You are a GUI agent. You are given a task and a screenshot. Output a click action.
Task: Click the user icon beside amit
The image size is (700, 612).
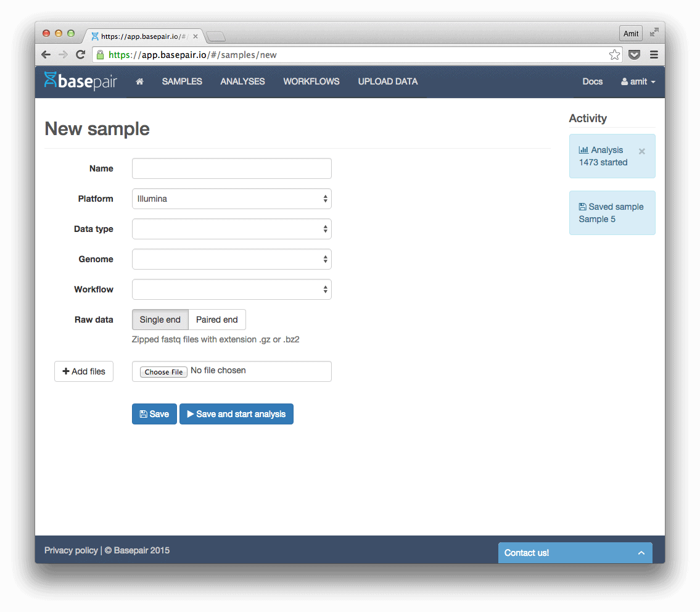coord(624,81)
